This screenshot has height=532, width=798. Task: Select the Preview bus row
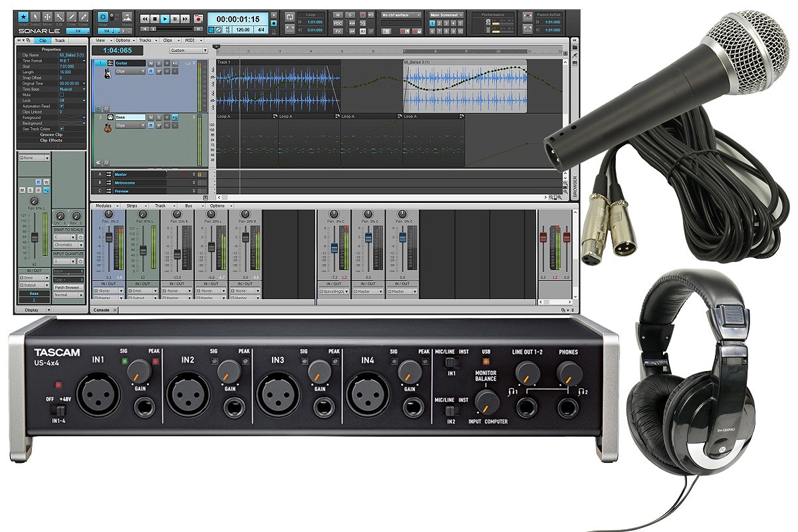(x=150, y=191)
